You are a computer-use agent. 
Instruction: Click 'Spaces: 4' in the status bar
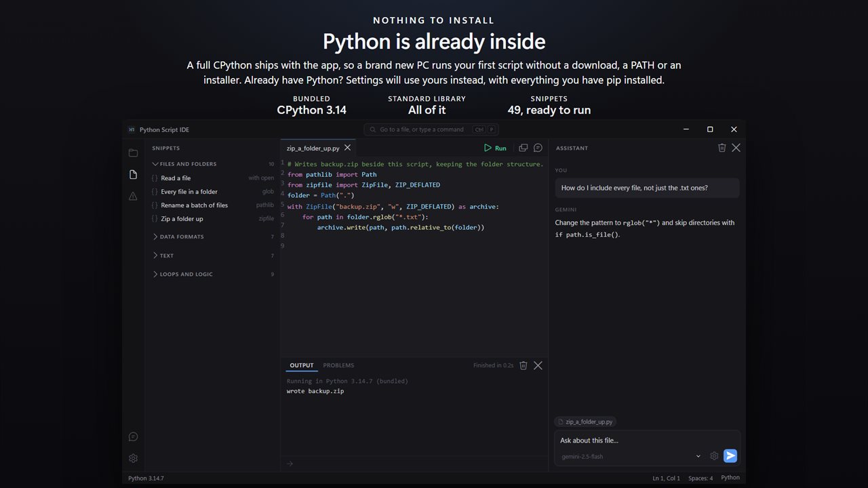coord(701,478)
